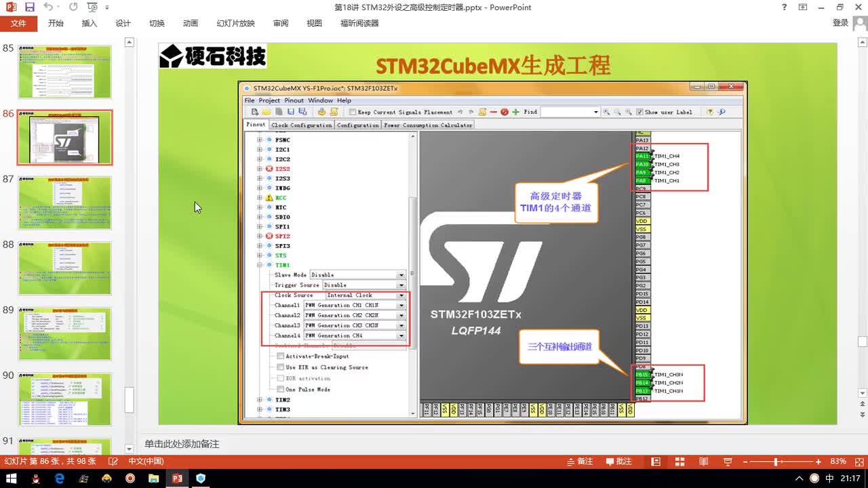This screenshot has height=488, width=868.
Task: Select slide 87 thumbnail
Action: tap(65, 203)
